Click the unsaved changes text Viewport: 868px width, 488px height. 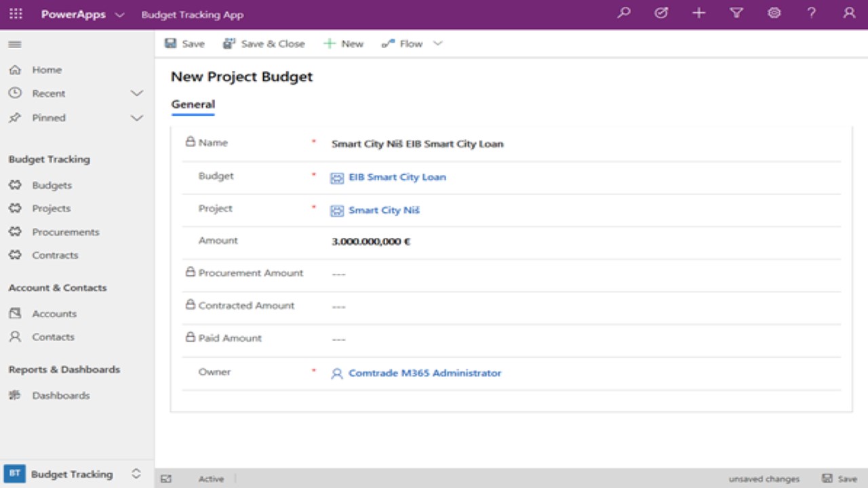tap(764, 479)
